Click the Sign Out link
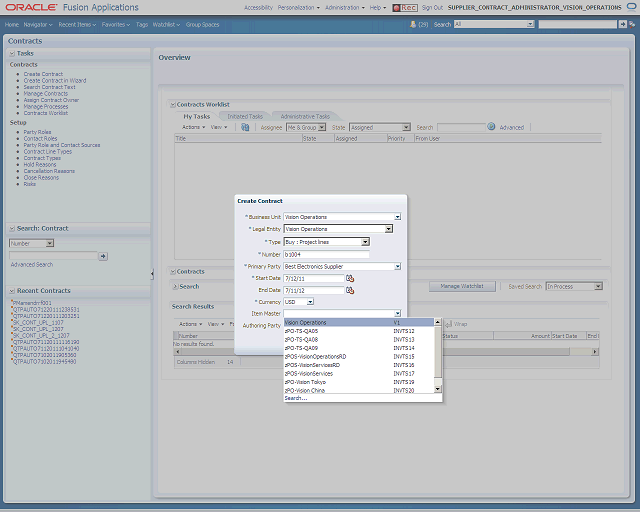Image resolution: width=640 pixels, height=512 pixels. [x=432, y=8]
